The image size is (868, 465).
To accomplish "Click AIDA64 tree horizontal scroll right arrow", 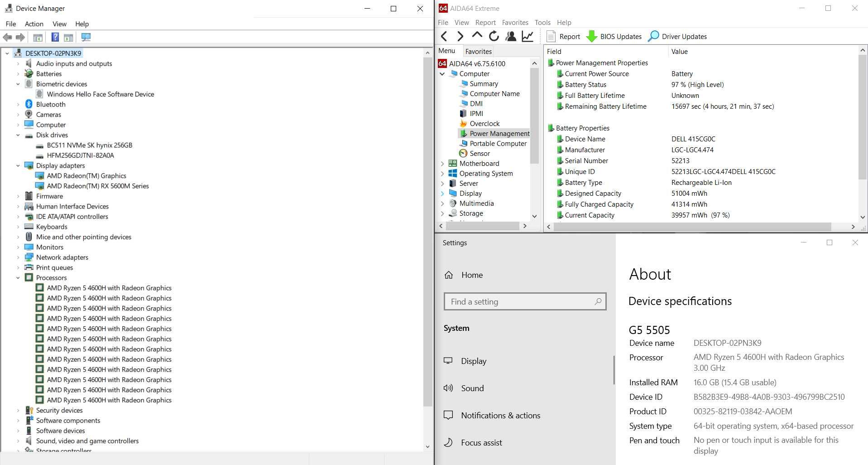I will (x=525, y=226).
